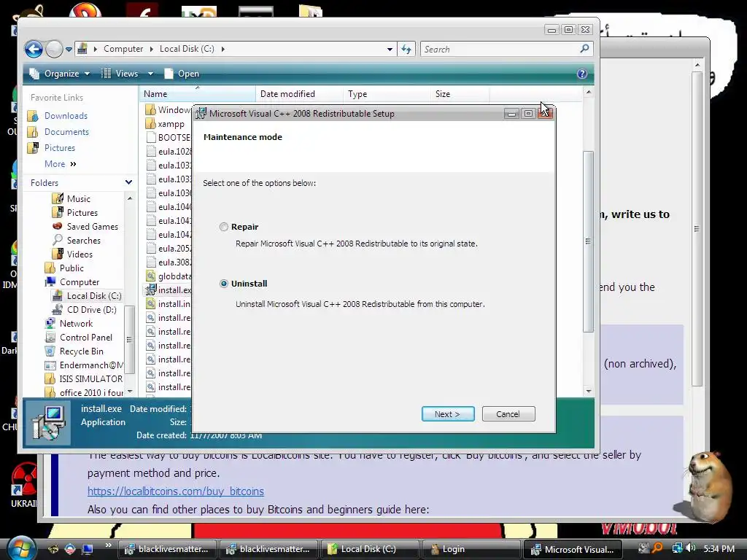This screenshot has height=560, width=747.
Task: Click Network icon in tree
Action: point(50,323)
